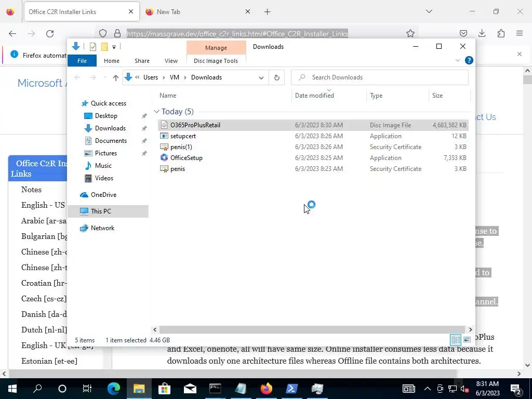Open Desktop in navigation pane

(100, 116)
